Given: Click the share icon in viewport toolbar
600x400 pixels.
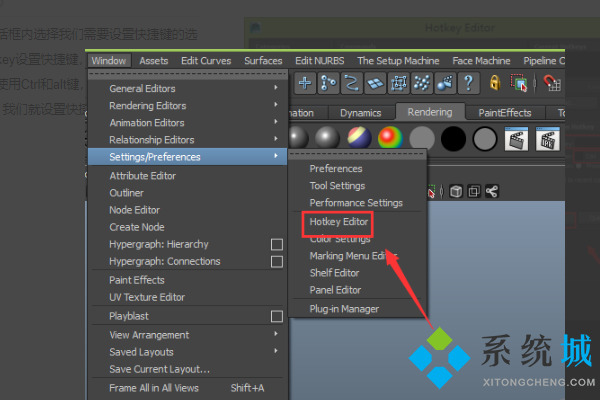Looking at the screenshot, I should point(492,191).
